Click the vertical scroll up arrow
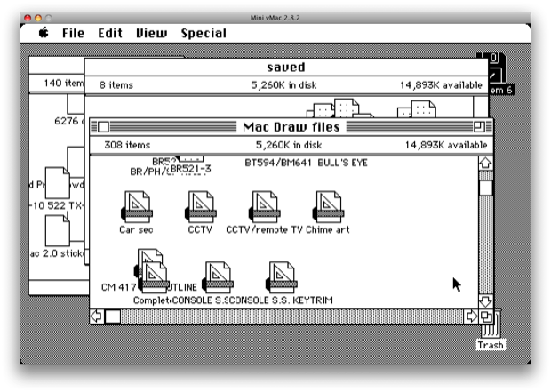Screen dimensions: 551x392 pos(485,164)
